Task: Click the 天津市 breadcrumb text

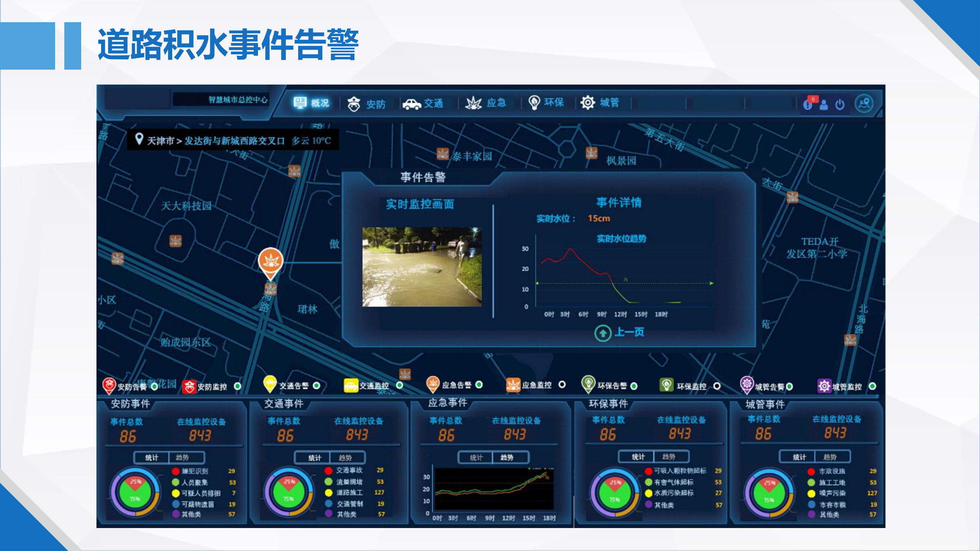Action: 160,141
